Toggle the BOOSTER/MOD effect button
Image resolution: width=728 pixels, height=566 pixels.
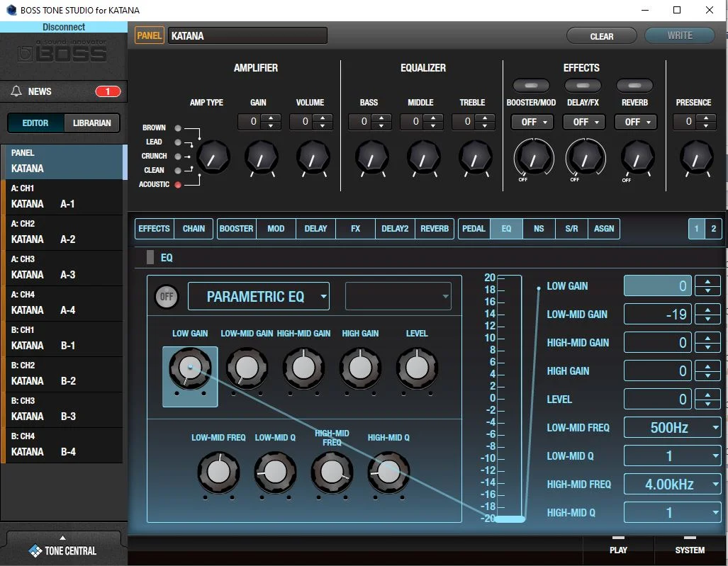(x=531, y=86)
